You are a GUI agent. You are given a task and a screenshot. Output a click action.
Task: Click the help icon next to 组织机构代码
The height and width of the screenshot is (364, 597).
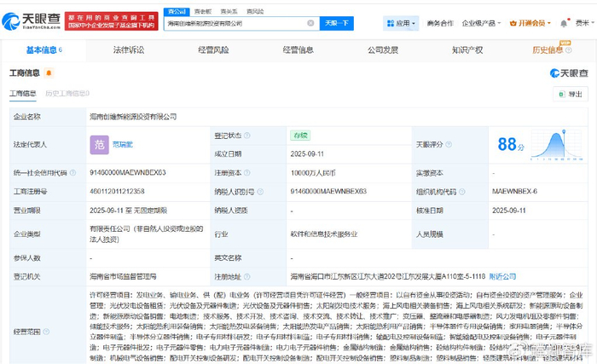click(462, 192)
